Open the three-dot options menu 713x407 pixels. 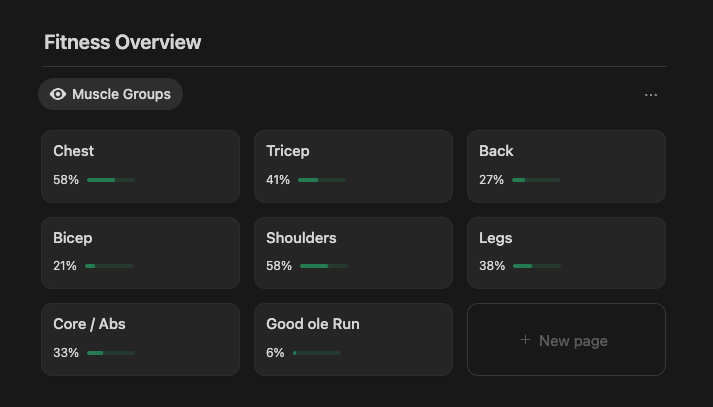[x=651, y=95]
